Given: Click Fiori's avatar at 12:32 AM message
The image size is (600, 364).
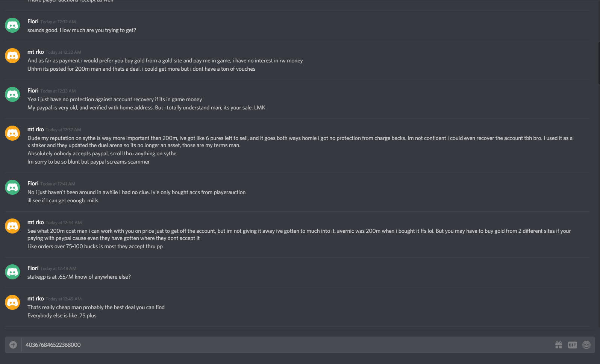Looking at the screenshot, I should (x=12, y=25).
